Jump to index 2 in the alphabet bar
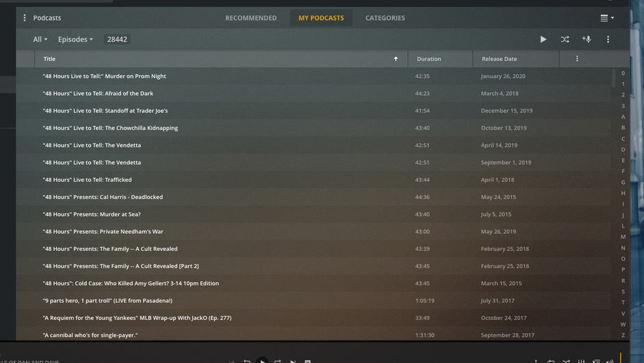644x363 pixels. [x=623, y=95]
